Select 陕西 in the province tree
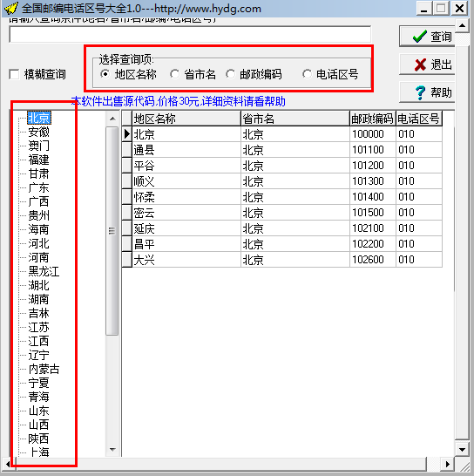 pos(38,439)
